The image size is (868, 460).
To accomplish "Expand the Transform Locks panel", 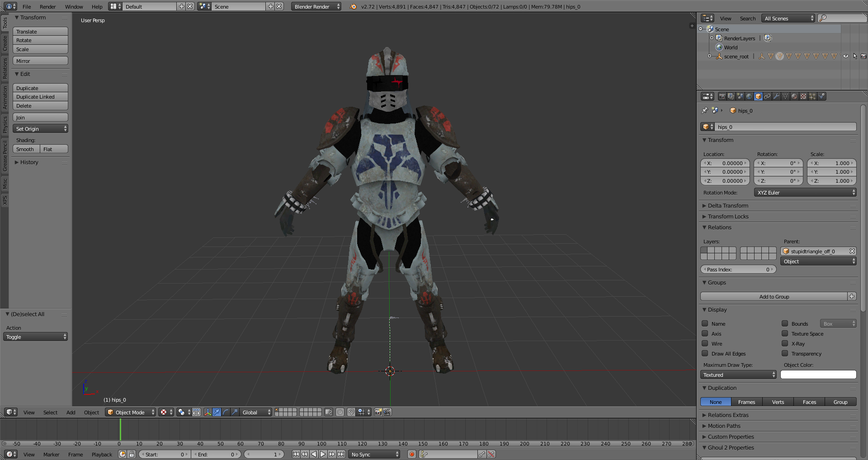I will pos(728,216).
